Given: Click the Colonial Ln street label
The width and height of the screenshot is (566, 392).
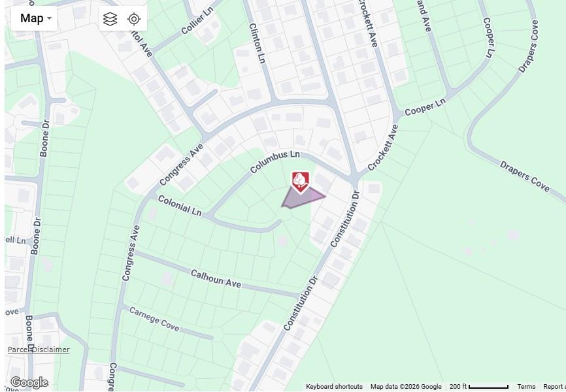Looking at the screenshot, I should point(179,205).
